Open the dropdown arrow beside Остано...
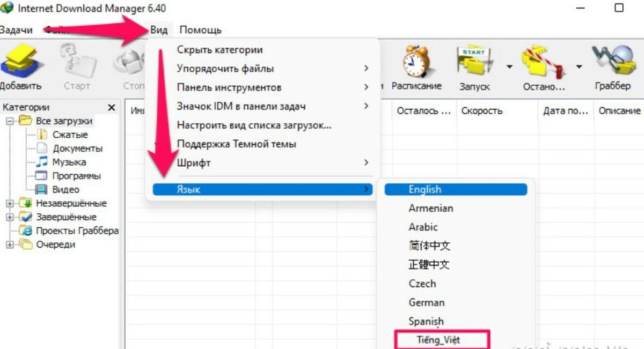 click(x=579, y=66)
